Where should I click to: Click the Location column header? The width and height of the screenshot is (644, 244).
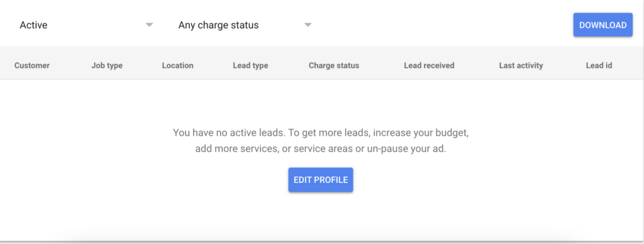pyautogui.click(x=177, y=65)
